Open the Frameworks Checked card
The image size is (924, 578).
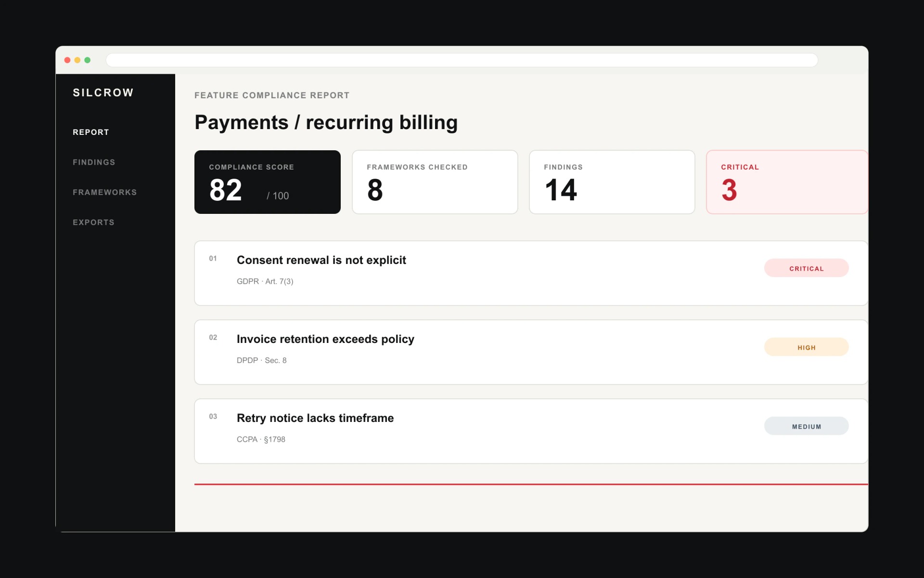(x=435, y=182)
